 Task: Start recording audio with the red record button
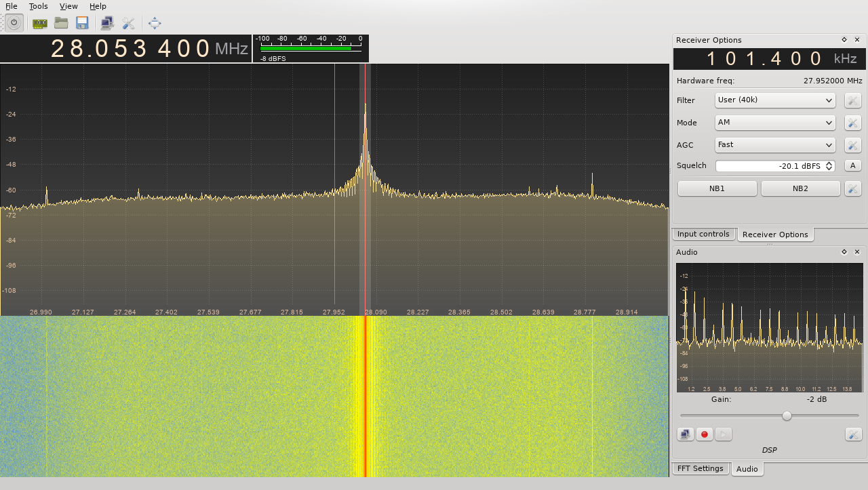tap(704, 434)
